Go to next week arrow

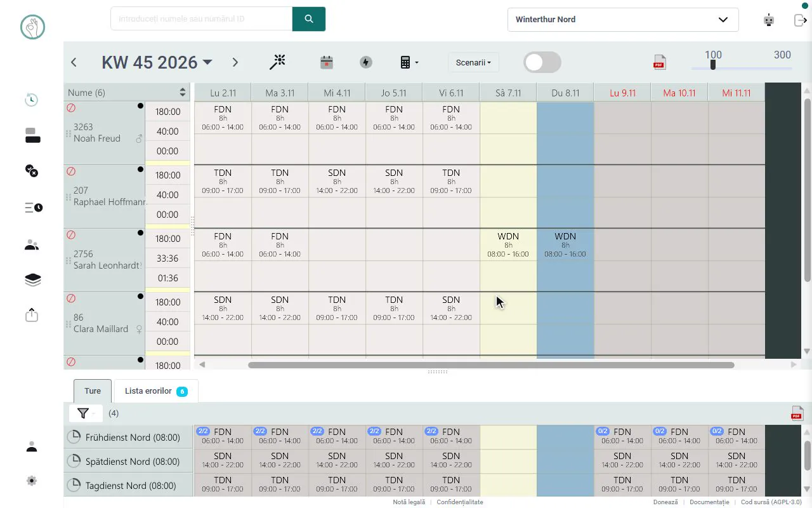pyautogui.click(x=235, y=62)
